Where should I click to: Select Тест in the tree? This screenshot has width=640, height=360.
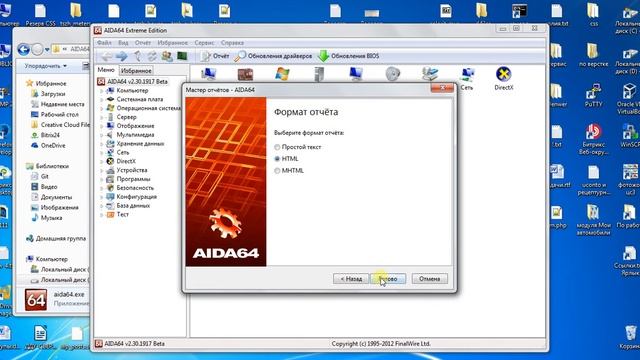click(x=118, y=214)
